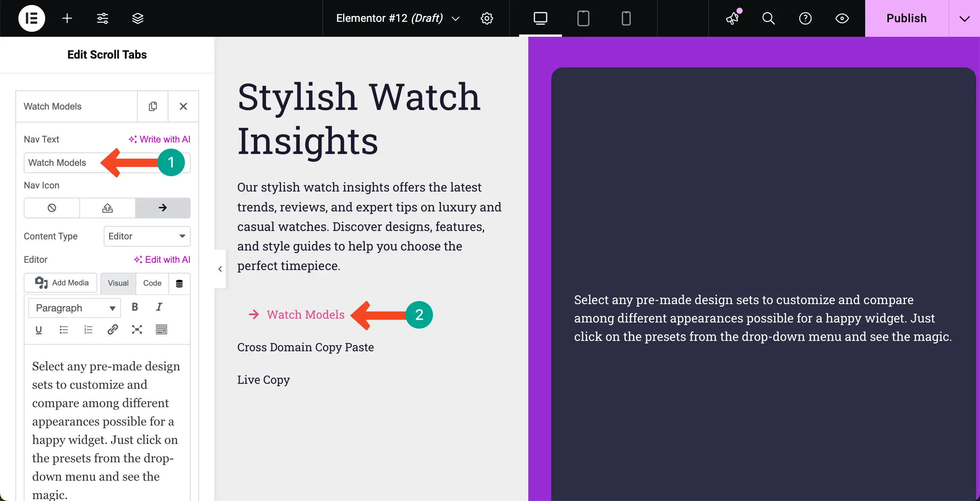Open the add element plus icon
The height and width of the screenshot is (501, 980).
[67, 18]
